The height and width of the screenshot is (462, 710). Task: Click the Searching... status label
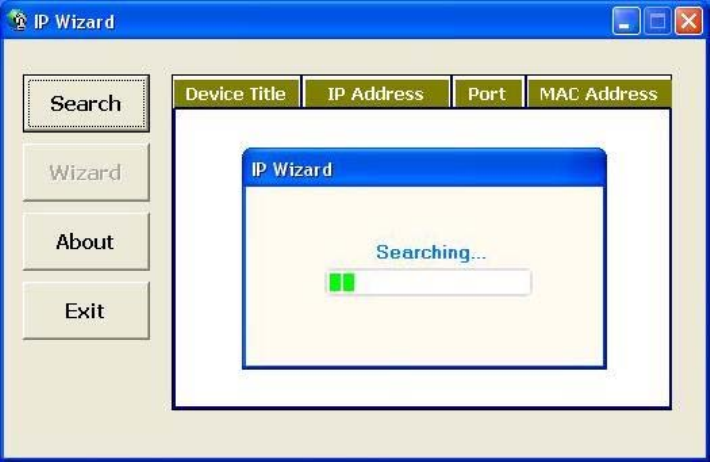(431, 252)
